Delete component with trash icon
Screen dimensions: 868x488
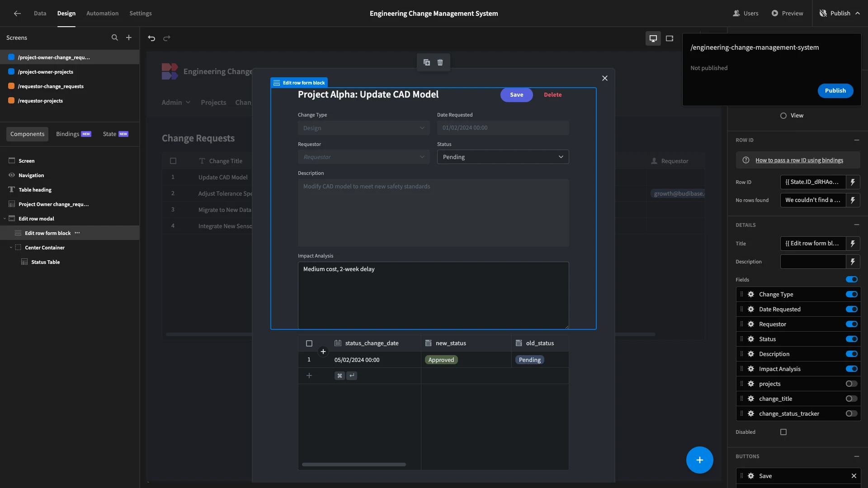[x=440, y=62]
